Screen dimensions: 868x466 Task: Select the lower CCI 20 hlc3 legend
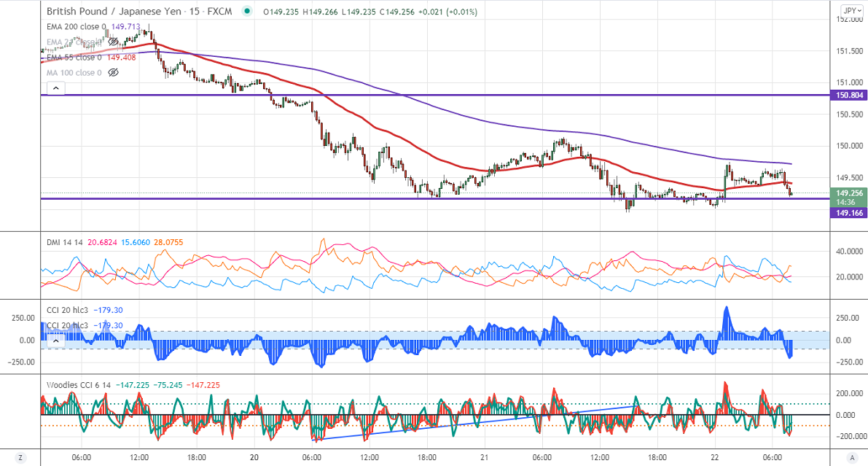tap(67, 325)
